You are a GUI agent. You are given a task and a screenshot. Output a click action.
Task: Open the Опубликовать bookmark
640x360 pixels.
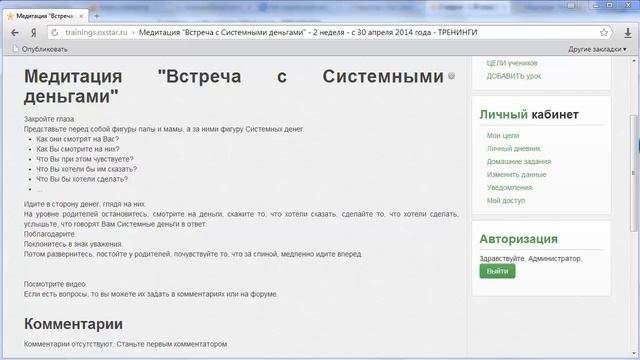pyautogui.click(x=40, y=49)
